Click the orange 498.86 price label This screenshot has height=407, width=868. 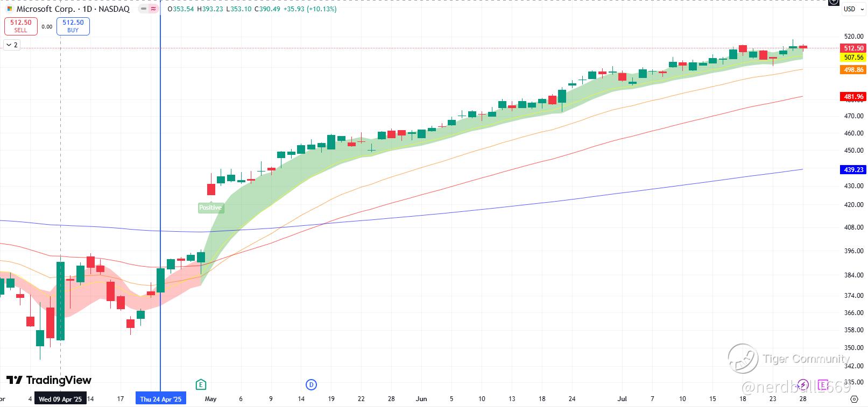click(x=853, y=70)
